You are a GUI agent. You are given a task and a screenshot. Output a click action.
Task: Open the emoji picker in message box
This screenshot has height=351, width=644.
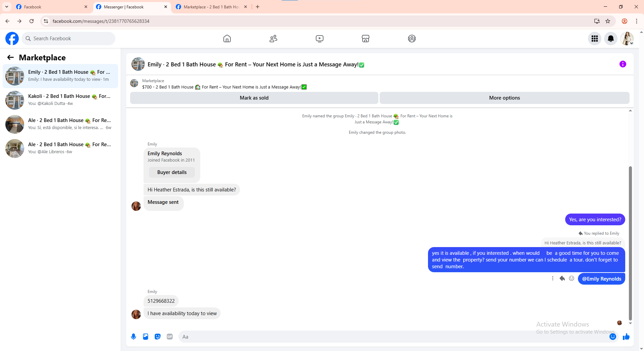[613, 337]
